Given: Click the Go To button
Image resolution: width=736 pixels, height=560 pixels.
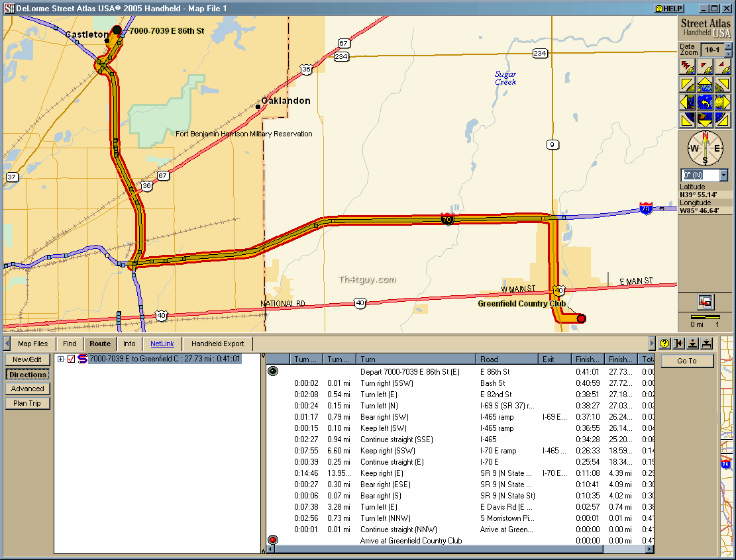Looking at the screenshot, I should tap(686, 361).
